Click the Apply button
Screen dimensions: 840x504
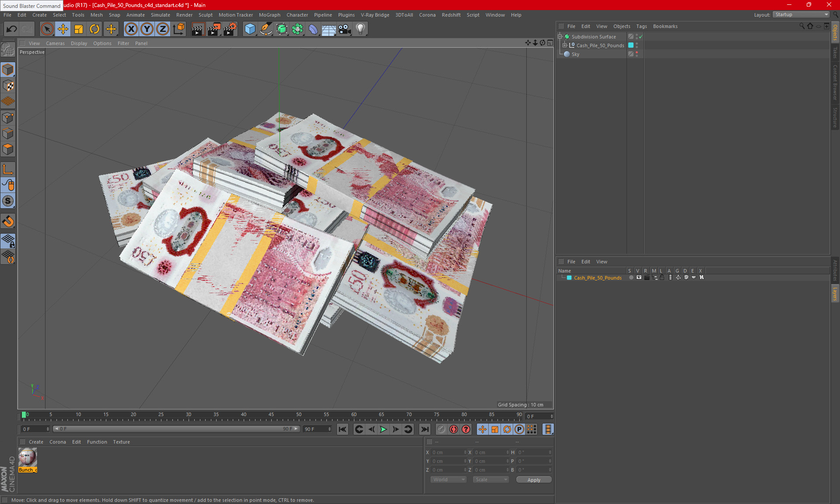click(x=534, y=480)
